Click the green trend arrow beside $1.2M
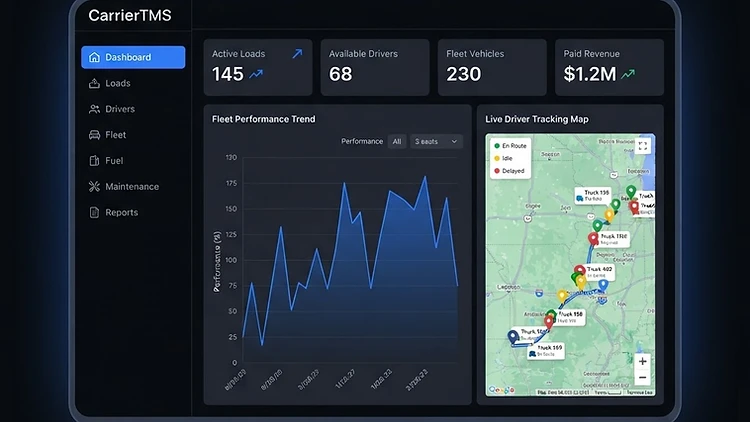 point(628,74)
